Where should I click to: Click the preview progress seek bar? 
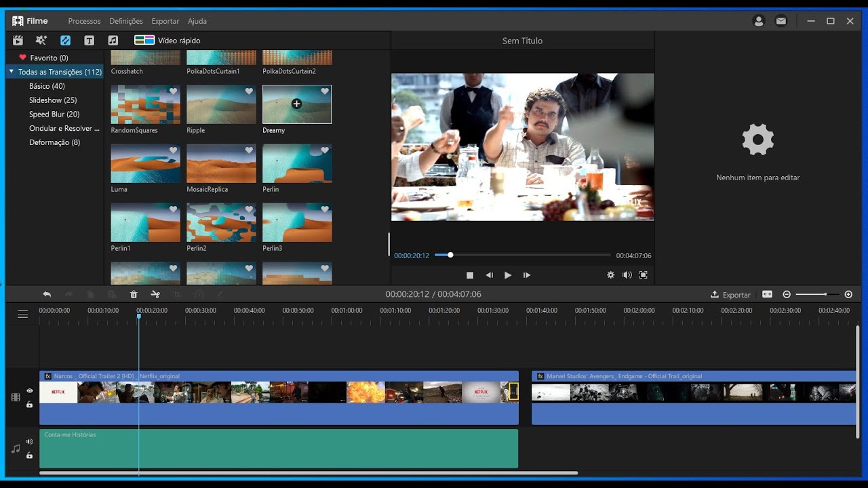[x=523, y=256]
